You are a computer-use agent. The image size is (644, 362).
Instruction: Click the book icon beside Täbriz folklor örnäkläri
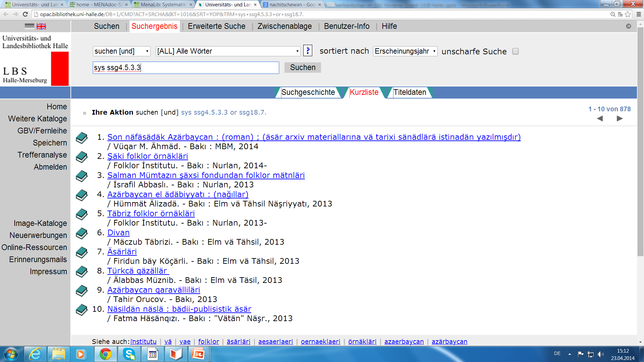click(82, 214)
